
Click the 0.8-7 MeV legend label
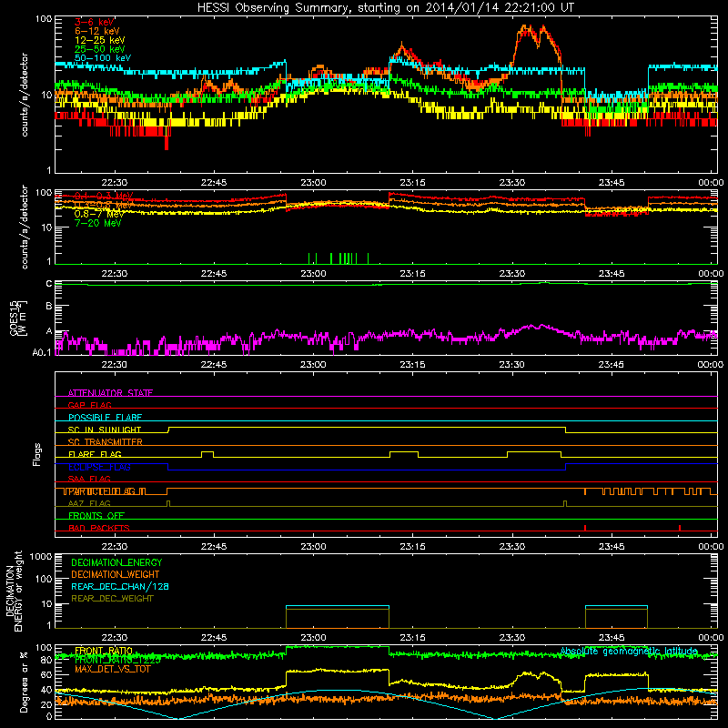pos(99,214)
